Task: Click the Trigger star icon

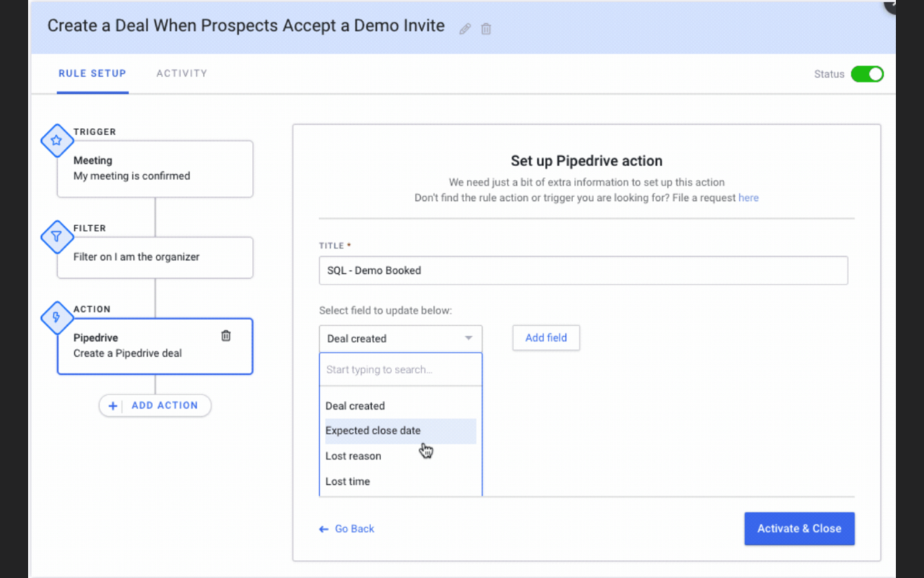Action: (x=56, y=141)
